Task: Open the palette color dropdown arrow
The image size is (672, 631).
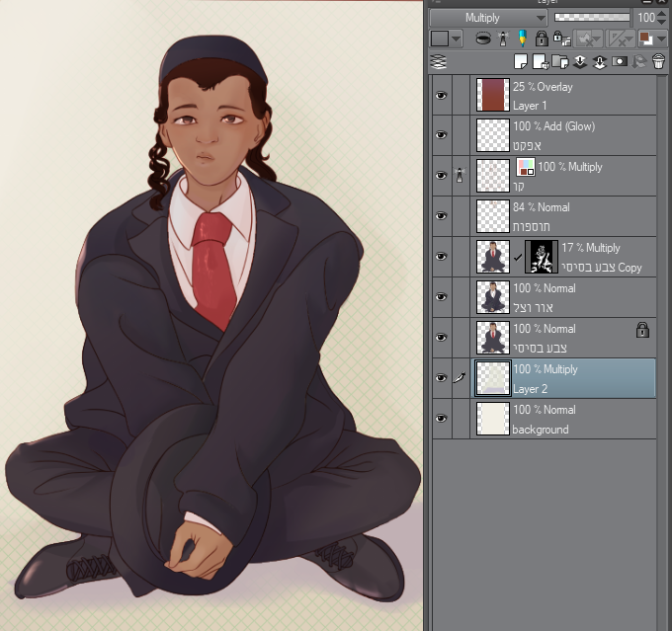Action: pos(456,39)
